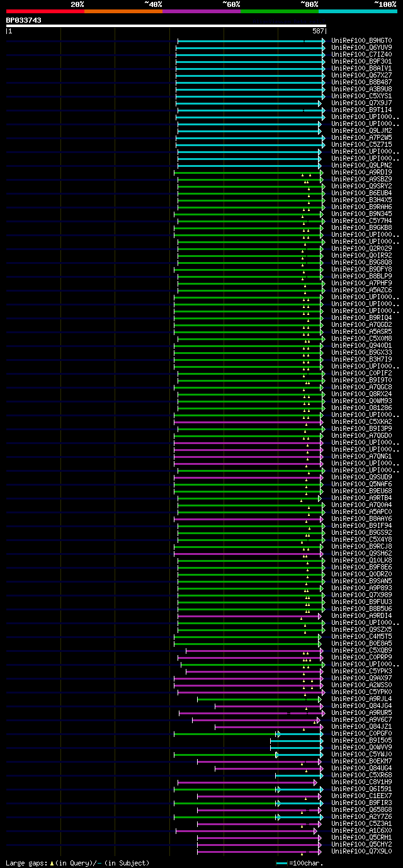Screen dimensions: 403x868
Task: Open hit UniRef100_B9HGT0
Action: 361,40
